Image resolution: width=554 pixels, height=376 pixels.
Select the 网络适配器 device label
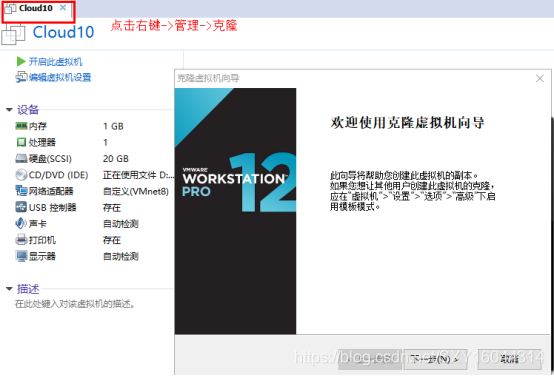tap(51, 191)
